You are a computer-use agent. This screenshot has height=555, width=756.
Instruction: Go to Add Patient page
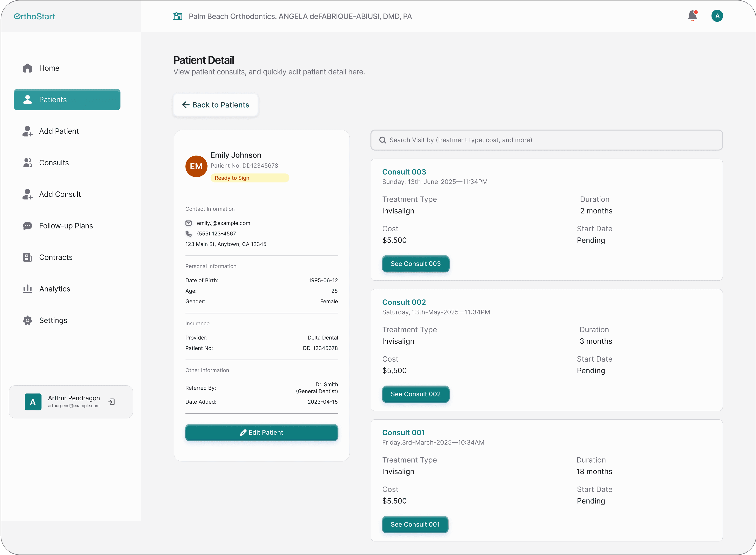click(x=59, y=131)
